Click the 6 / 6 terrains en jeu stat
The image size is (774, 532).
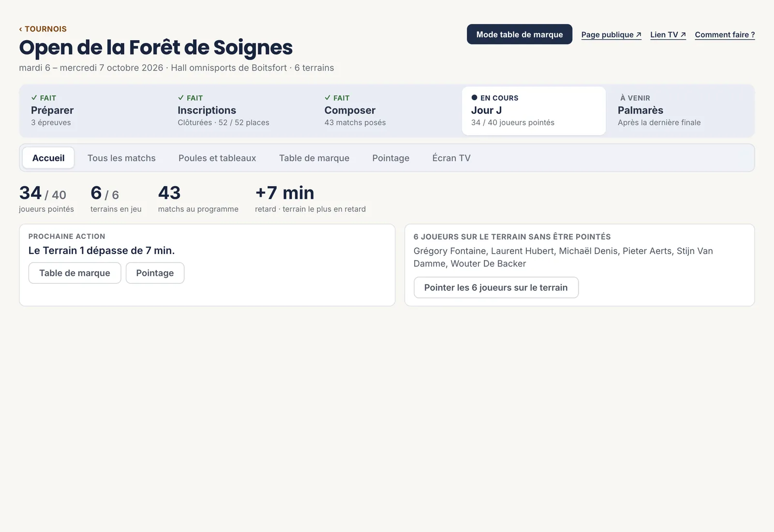(116, 199)
